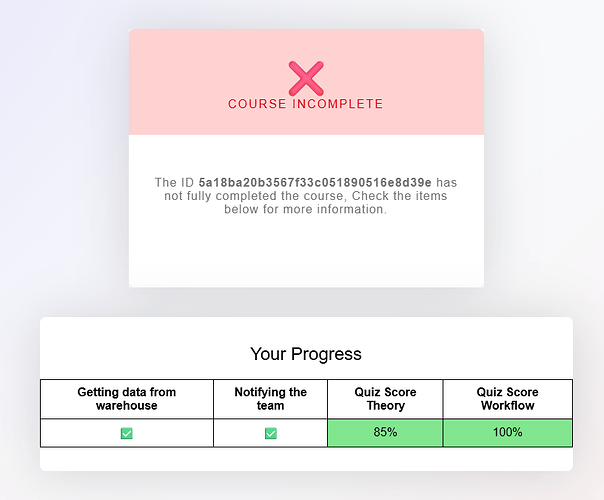Click the Getting data from warehouse checkmark
This screenshot has width=604, height=500.
point(127,433)
